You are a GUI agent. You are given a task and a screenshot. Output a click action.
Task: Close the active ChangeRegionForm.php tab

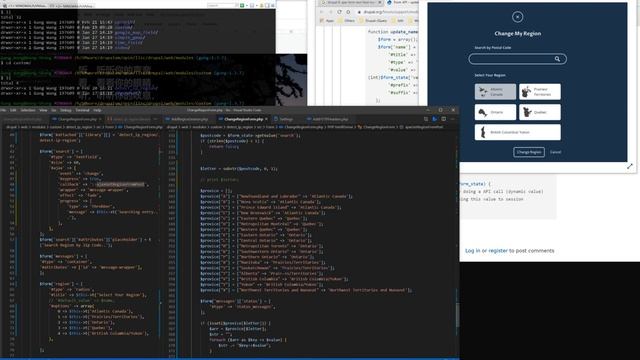coord(266,119)
